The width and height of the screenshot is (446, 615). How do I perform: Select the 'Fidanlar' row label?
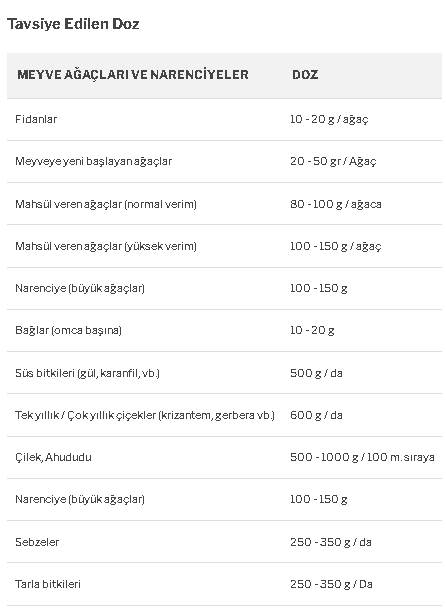click(x=36, y=119)
